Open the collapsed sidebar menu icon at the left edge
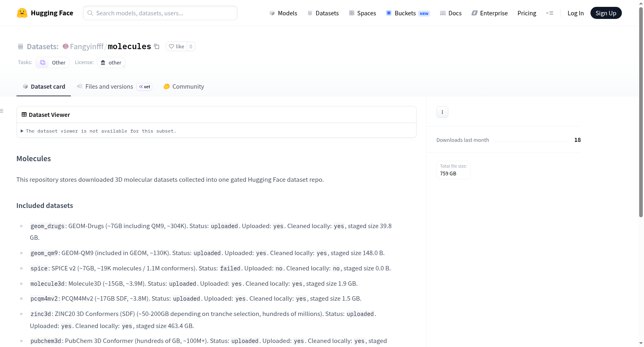 [x=2, y=111]
